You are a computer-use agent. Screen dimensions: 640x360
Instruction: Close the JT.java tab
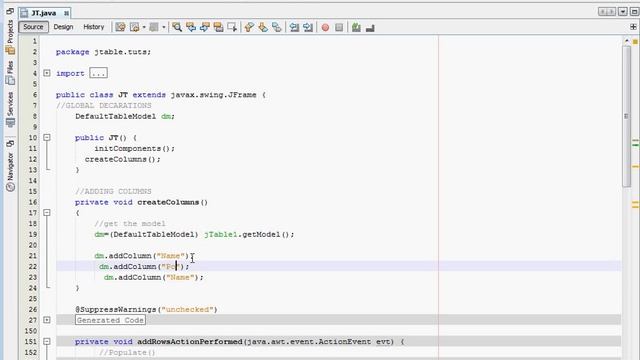[x=66, y=13]
